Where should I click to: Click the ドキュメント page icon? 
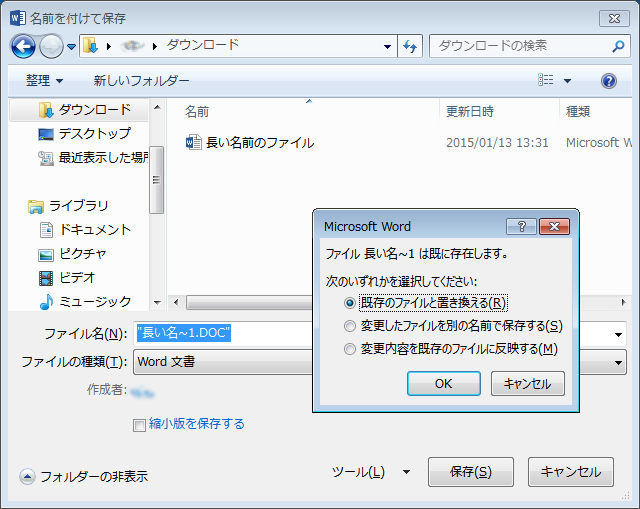(x=46, y=230)
